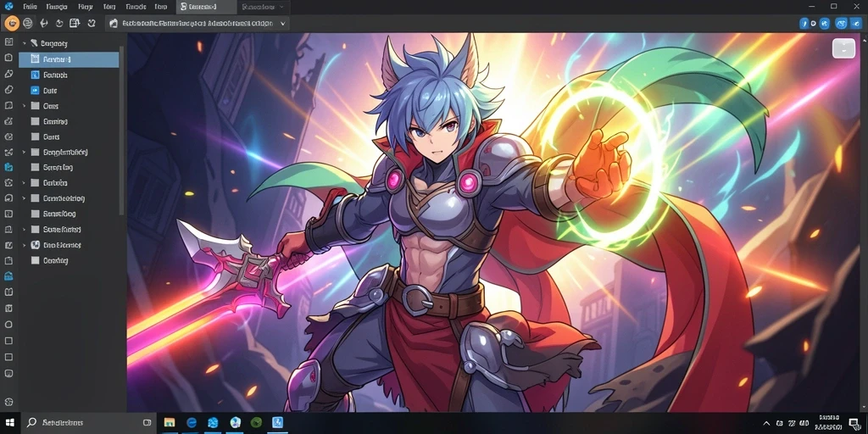Click the rightmost blue icon in top toolbar
The width and height of the screenshot is (868, 434).
click(855, 23)
